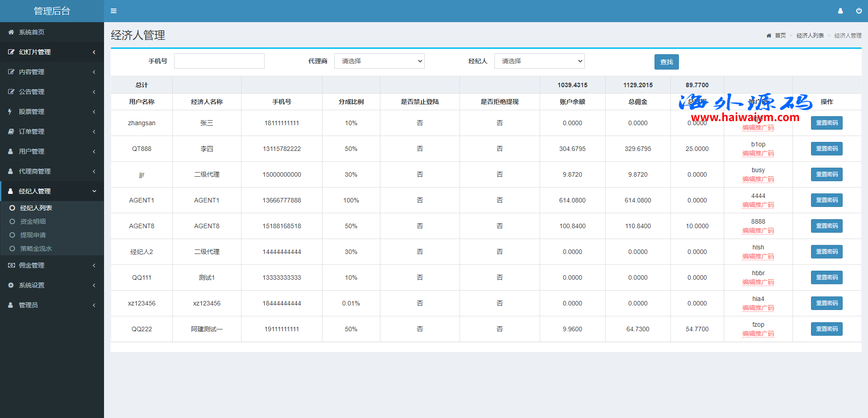Click the user profile icon in header
This screenshot has height=418, width=868.
(840, 11)
